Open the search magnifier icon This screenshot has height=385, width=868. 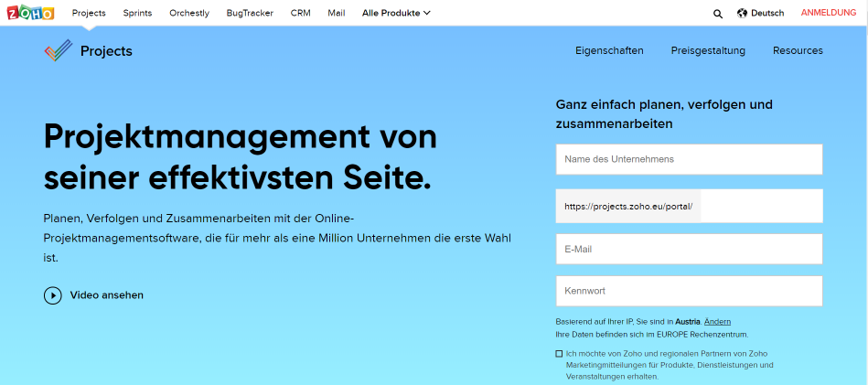point(718,14)
